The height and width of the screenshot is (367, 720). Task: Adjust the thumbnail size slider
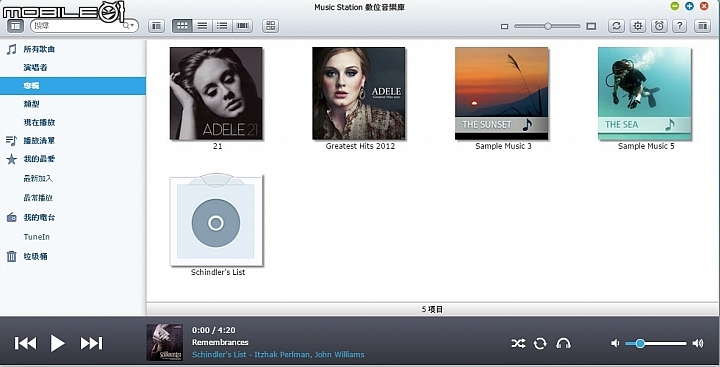(547, 26)
